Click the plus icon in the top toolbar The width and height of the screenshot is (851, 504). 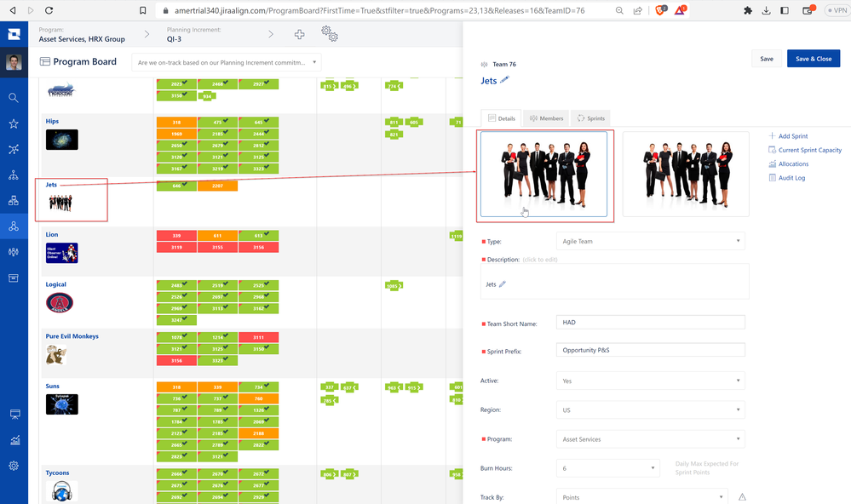point(300,34)
